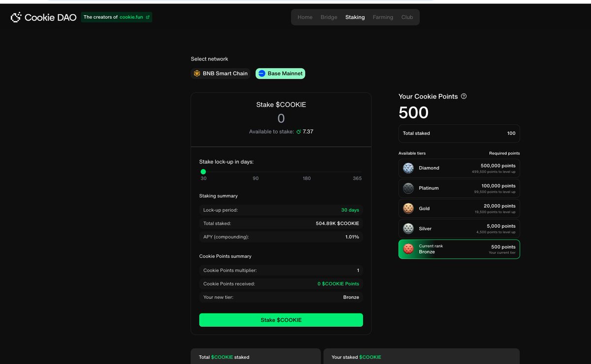Set lock-up slider to 90 days
This screenshot has width=591, height=364.
click(x=256, y=178)
